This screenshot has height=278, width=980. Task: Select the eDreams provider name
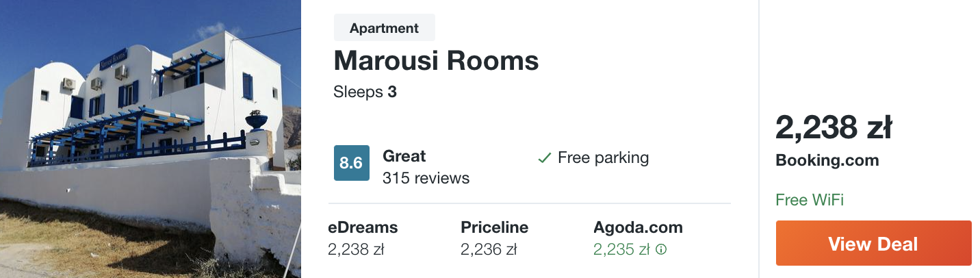coord(363,227)
